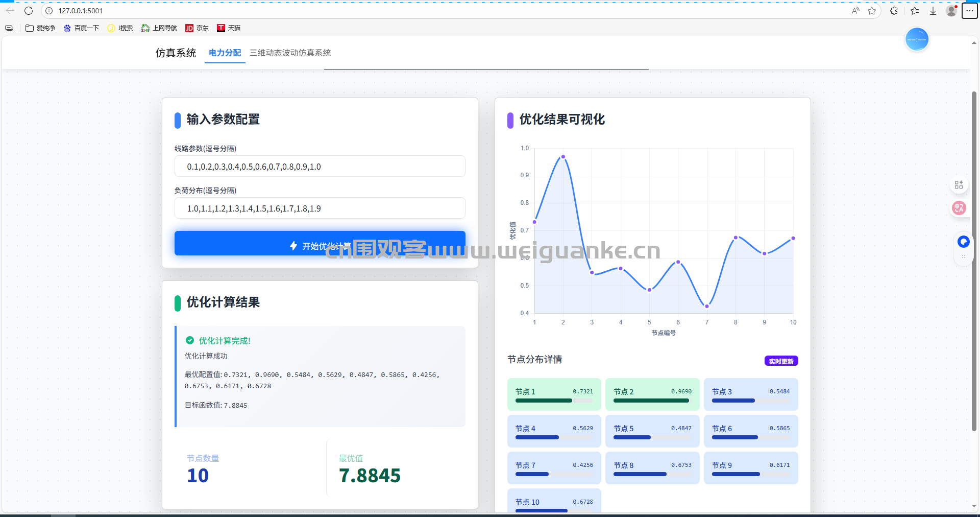The height and width of the screenshot is (517, 980).
Task: Open browser settings and more menu
Action: click(x=969, y=11)
